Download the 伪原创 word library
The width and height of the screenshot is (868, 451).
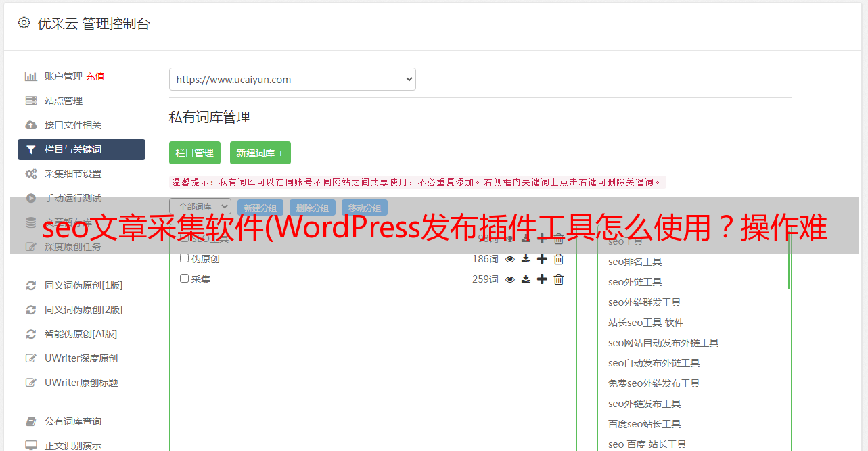pyautogui.click(x=526, y=259)
